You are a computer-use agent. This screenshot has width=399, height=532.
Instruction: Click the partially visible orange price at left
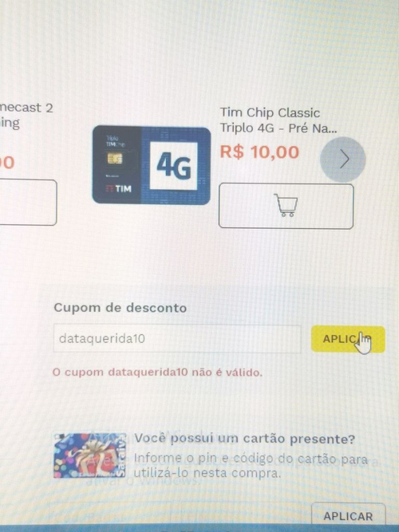7,163
